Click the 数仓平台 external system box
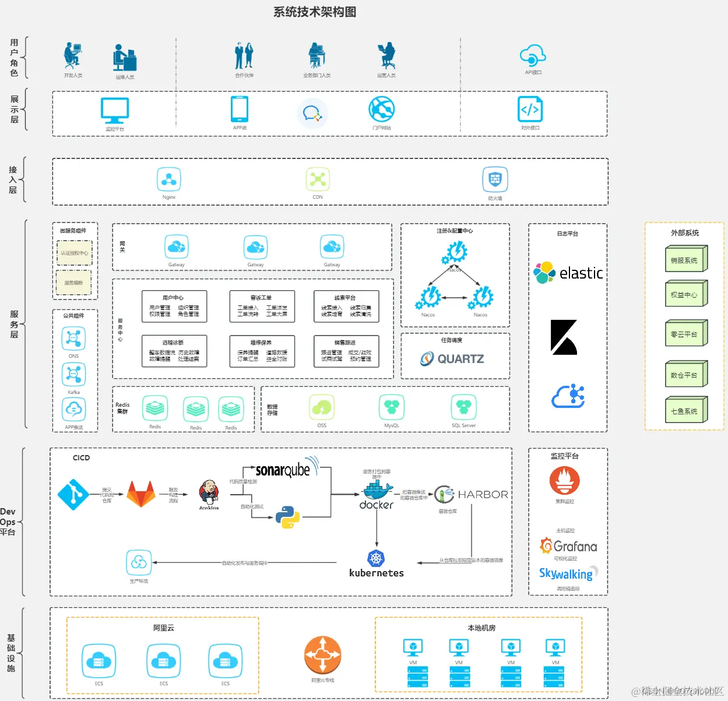 686,374
